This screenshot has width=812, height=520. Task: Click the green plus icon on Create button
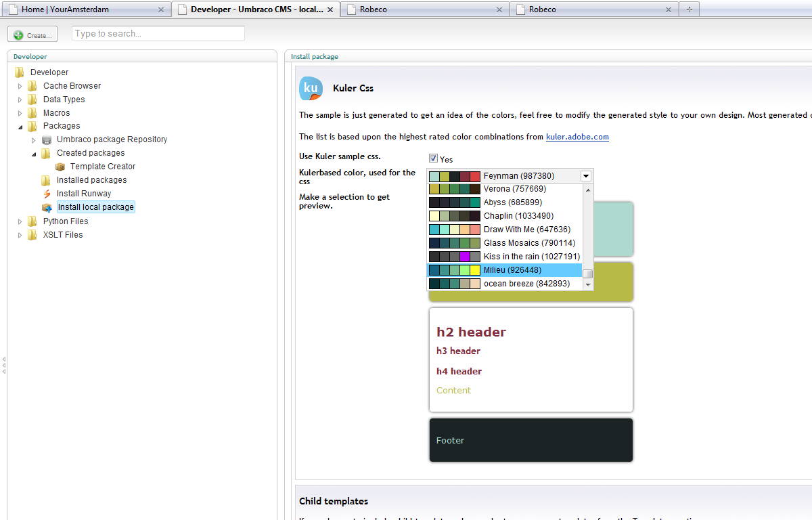tap(18, 35)
